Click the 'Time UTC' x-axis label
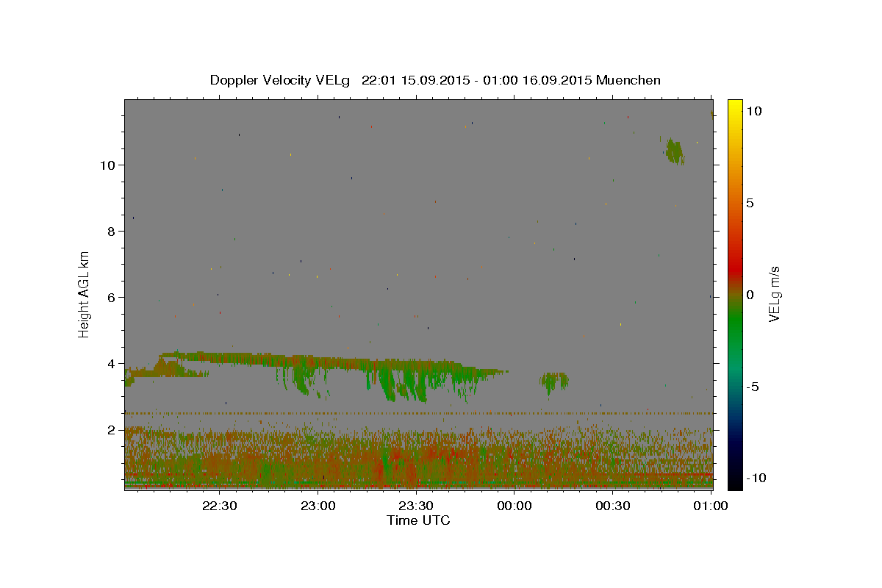Viewport: 882px width, 588px height. (418, 520)
